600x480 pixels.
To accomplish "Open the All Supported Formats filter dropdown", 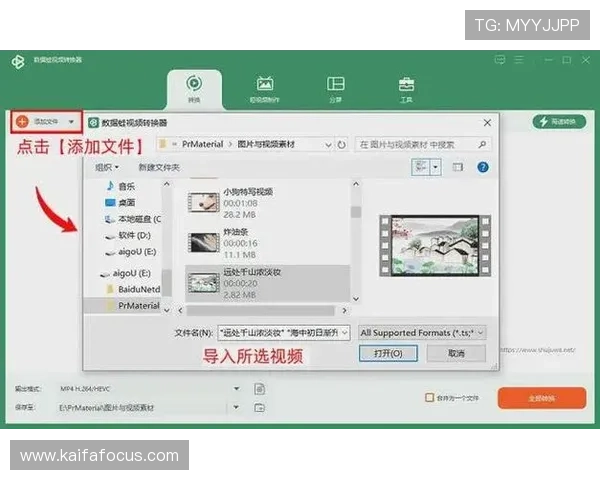I will click(422, 333).
